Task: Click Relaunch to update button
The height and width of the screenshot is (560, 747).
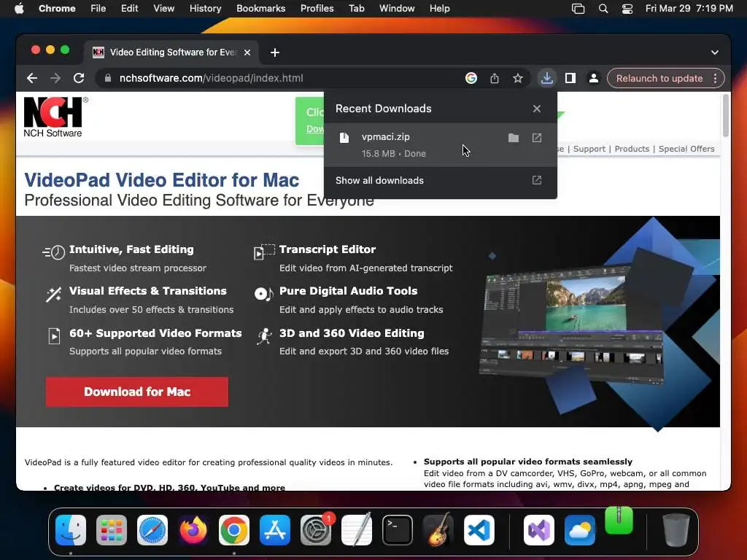Action: pyautogui.click(x=659, y=78)
